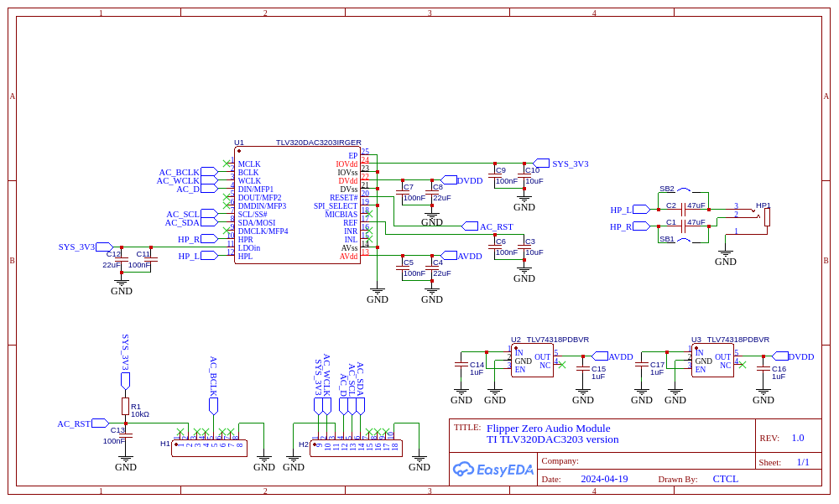Select the U2 TLV74318PDBVR regulator body
Image resolution: width=839 pixels, height=504 pixels.
click(x=532, y=361)
